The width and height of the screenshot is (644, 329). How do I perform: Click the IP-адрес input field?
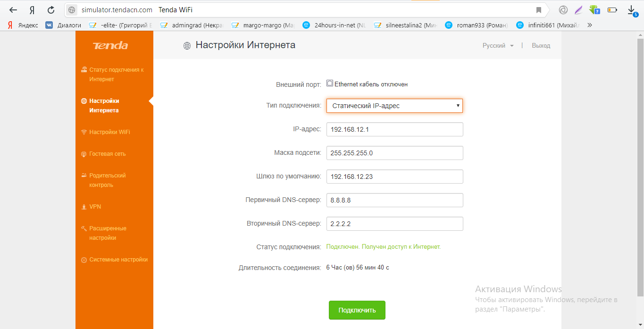(394, 129)
